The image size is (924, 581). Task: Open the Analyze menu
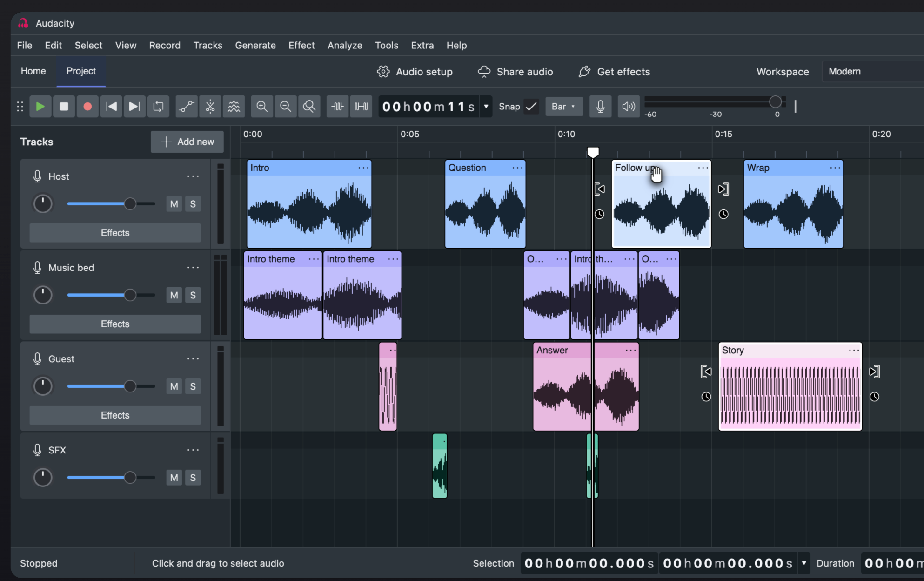pos(345,45)
